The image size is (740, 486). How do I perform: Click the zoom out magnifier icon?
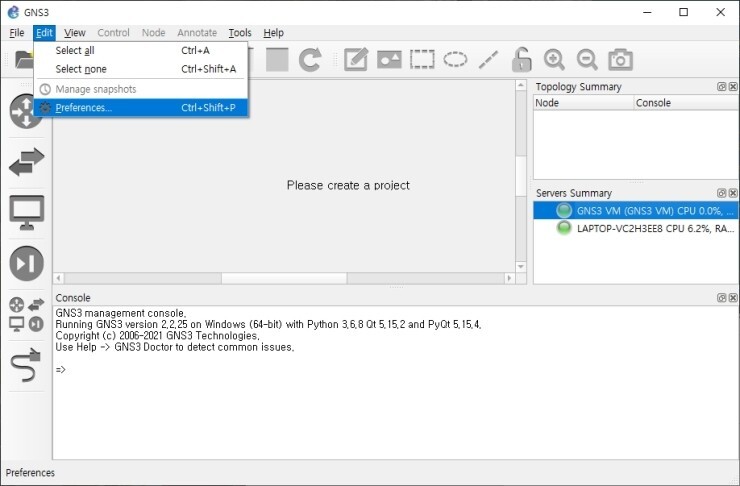click(587, 59)
